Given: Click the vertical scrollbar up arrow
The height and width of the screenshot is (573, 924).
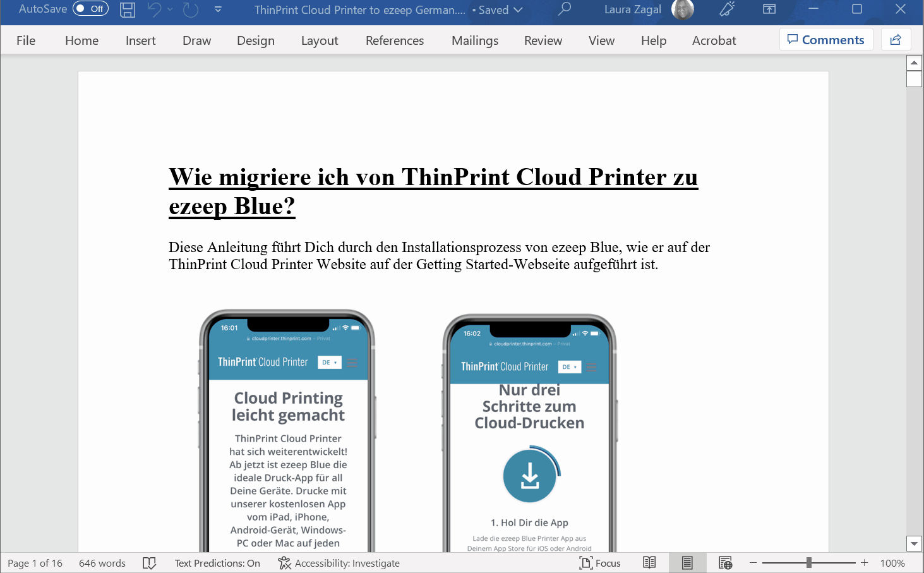Looking at the screenshot, I should [914, 63].
